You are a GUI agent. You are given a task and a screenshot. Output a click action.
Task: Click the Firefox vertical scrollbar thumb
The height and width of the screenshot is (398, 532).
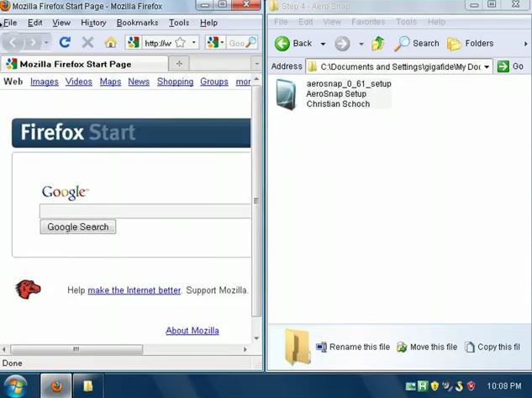256,201
